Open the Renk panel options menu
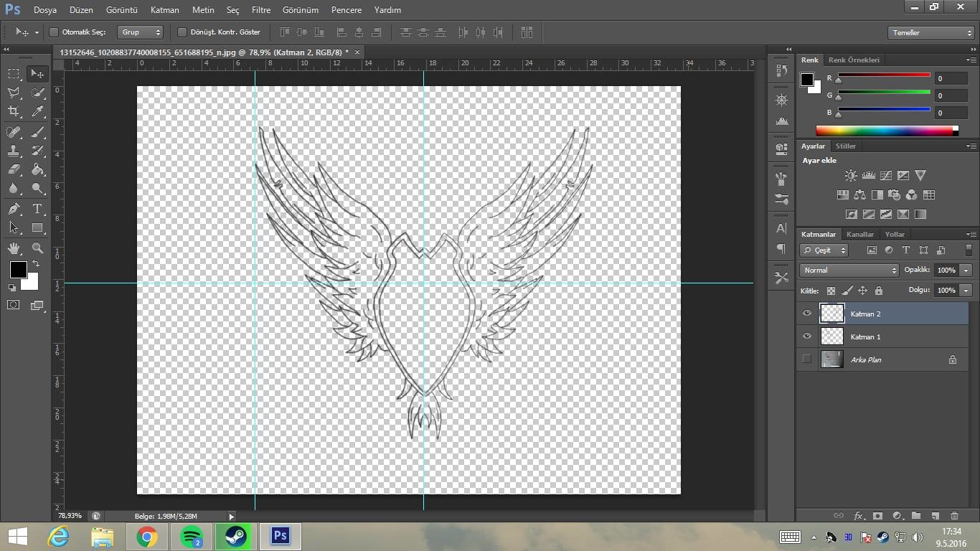Viewport: 980px width, 551px height. pos(971,60)
